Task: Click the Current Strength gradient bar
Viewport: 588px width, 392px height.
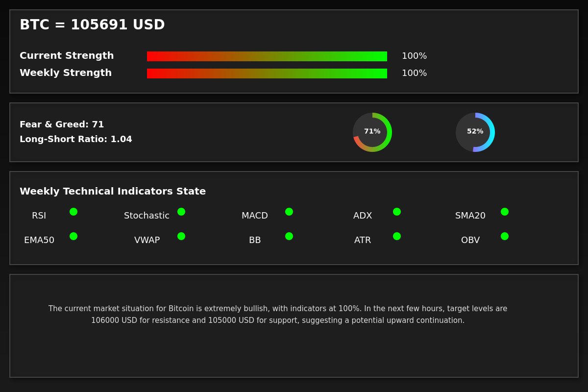Action: click(x=267, y=56)
